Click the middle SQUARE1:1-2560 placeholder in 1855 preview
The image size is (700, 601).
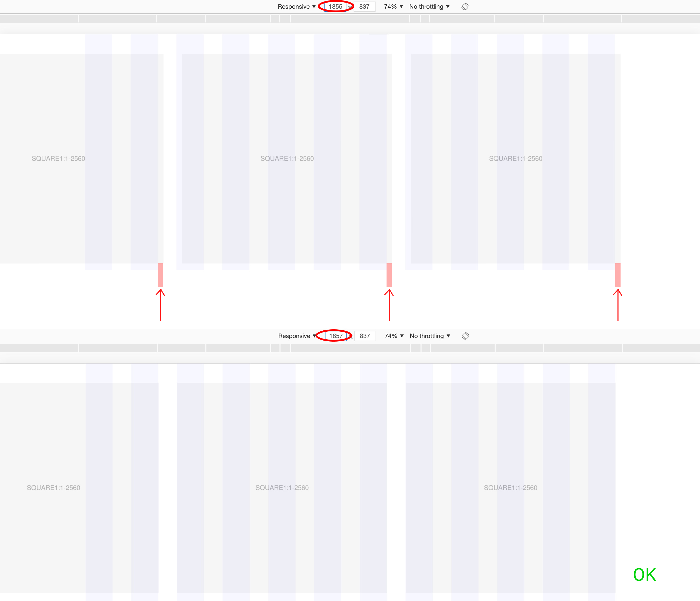[x=287, y=159]
